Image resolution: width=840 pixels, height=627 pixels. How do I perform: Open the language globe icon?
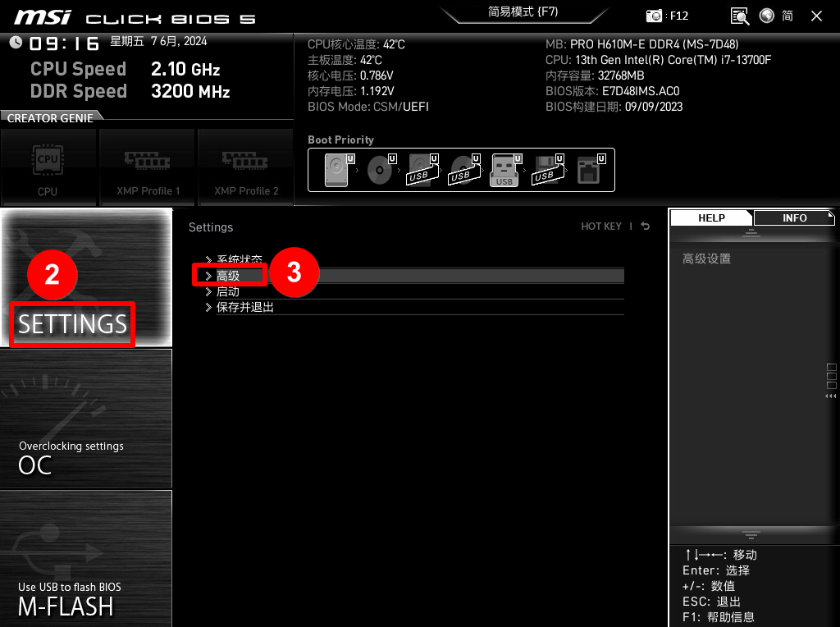(x=766, y=16)
